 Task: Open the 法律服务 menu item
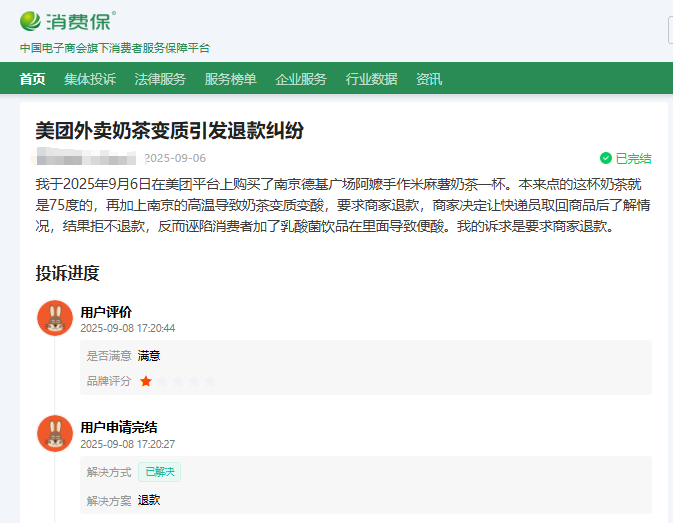click(160, 79)
